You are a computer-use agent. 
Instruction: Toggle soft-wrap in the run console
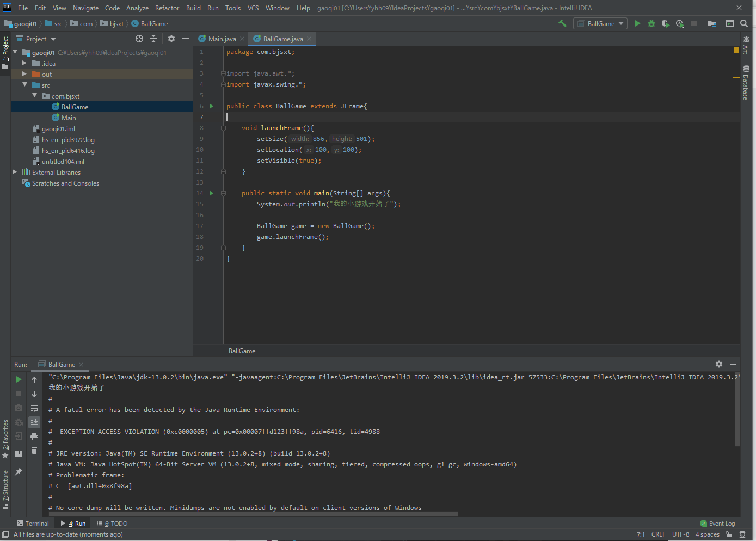click(x=34, y=408)
